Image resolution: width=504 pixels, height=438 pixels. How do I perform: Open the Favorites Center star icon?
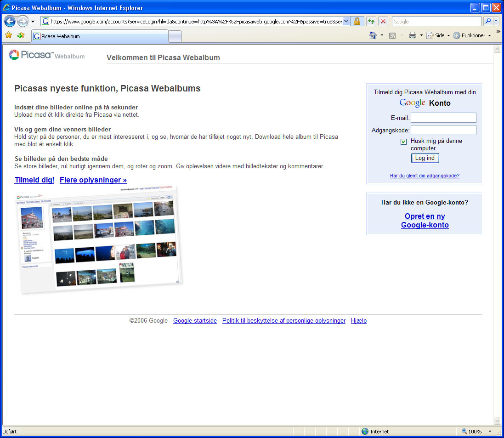pyautogui.click(x=8, y=35)
